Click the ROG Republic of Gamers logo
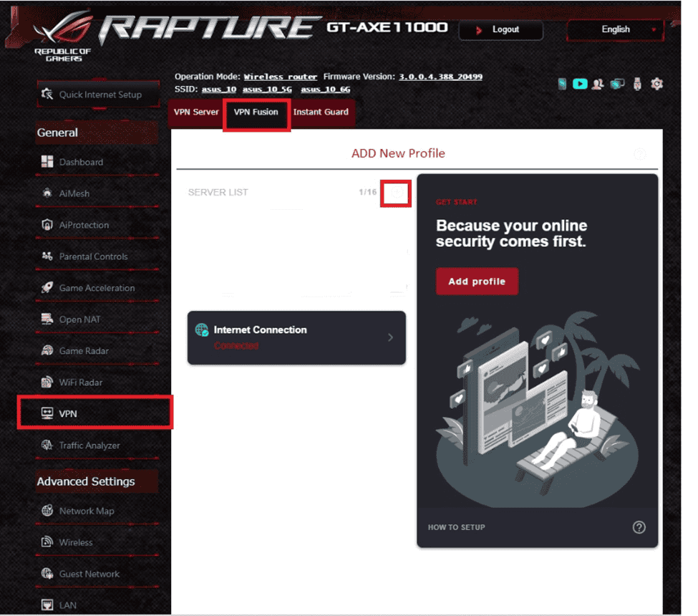Screen dimensions: 698x616 [x=64, y=37]
